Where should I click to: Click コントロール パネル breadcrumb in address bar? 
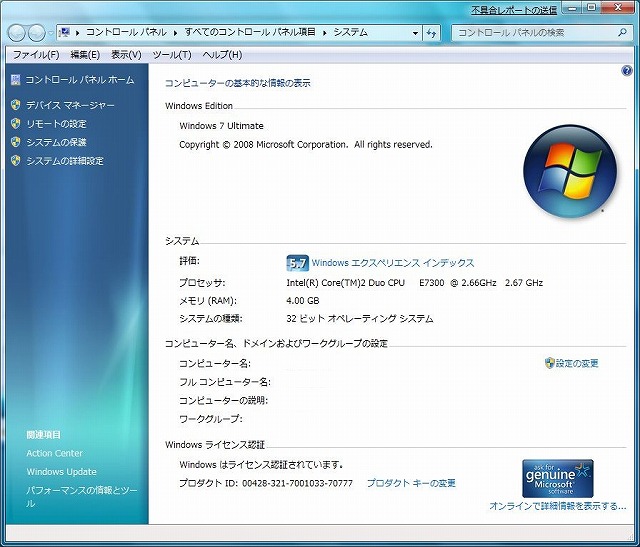126,32
